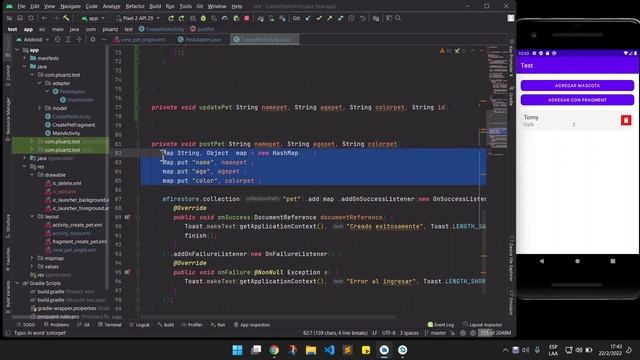Collapse the layout folder
Screen dimensions: 640x360
point(32,216)
